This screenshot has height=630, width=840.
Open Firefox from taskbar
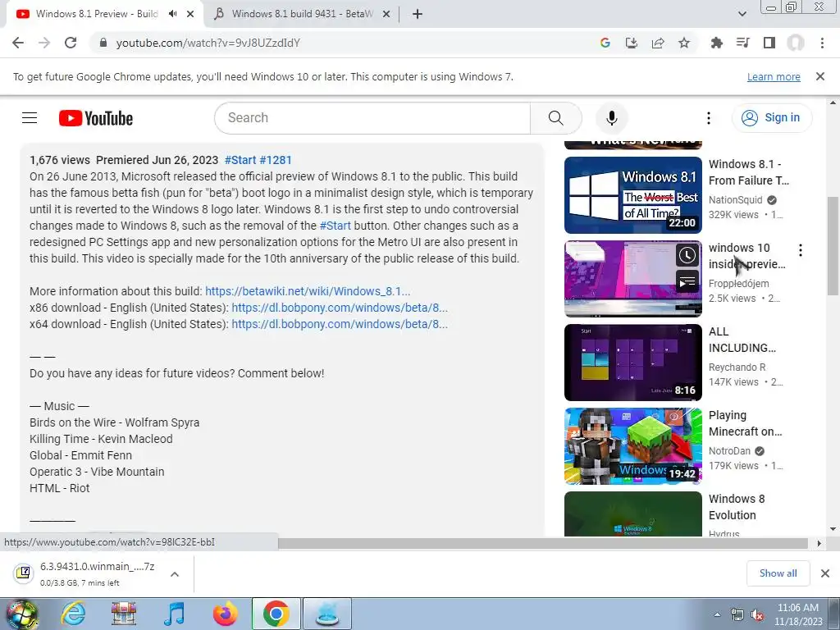226,614
